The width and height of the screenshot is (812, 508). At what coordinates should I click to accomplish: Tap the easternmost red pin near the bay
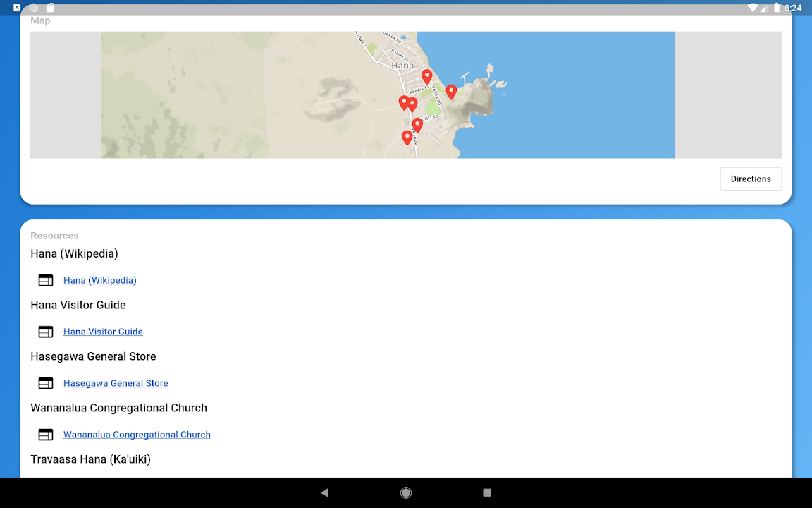(451, 92)
